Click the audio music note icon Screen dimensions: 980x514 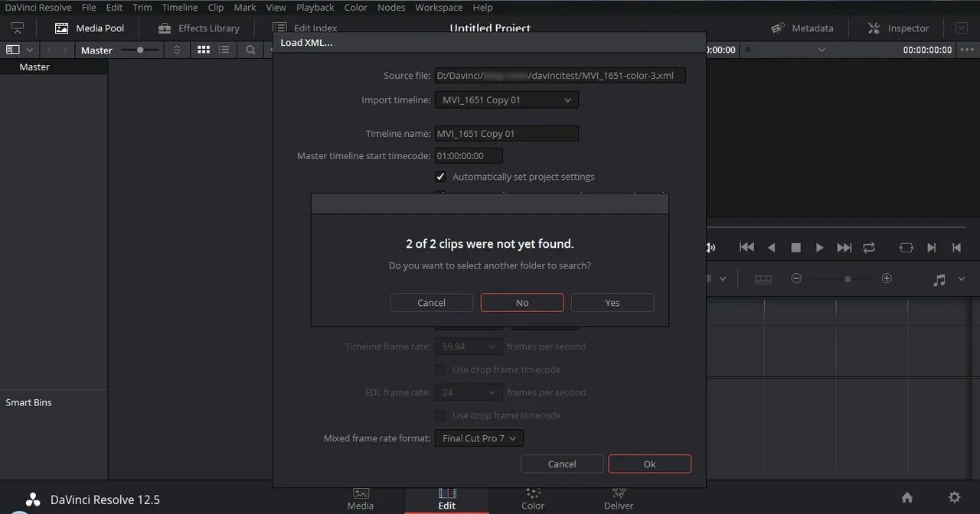tap(939, 280)
